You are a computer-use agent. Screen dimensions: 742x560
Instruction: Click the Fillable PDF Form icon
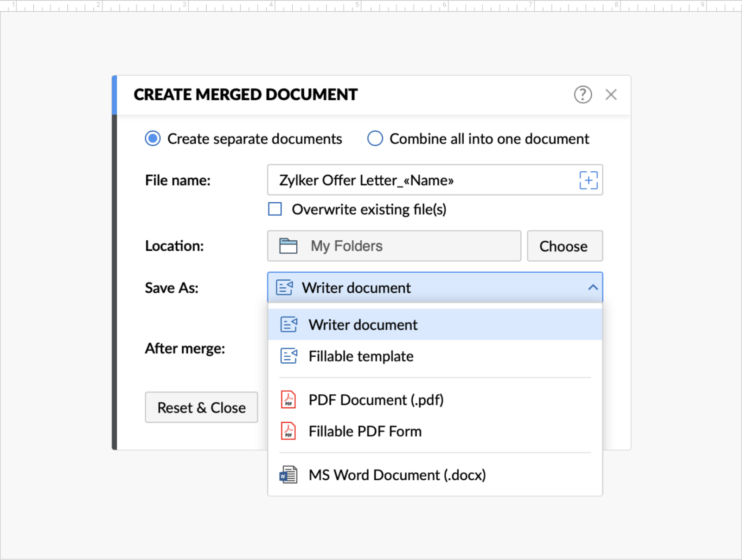click(x=288, y=431)
